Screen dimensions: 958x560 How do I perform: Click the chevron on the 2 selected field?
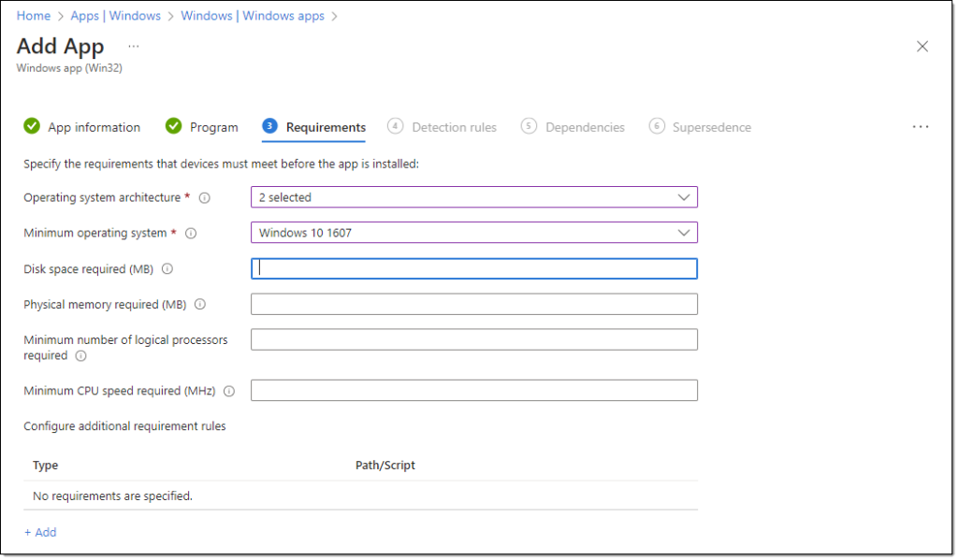(686, 197)
